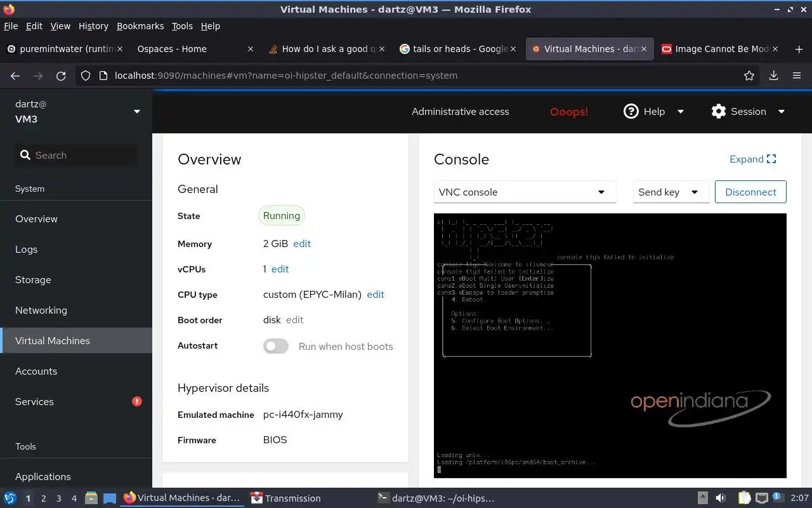Image resolution: width=812 pixels, height=508 pixels.
Task: Open Storage in the sidebar
Action: 76,279
